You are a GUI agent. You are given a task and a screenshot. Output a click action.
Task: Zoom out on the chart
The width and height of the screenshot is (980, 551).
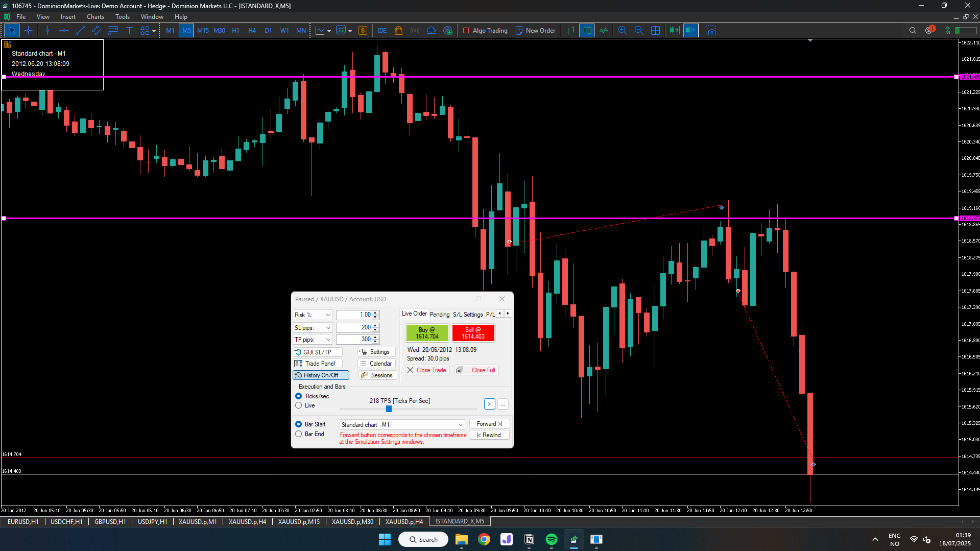click(x=639, y=31)
